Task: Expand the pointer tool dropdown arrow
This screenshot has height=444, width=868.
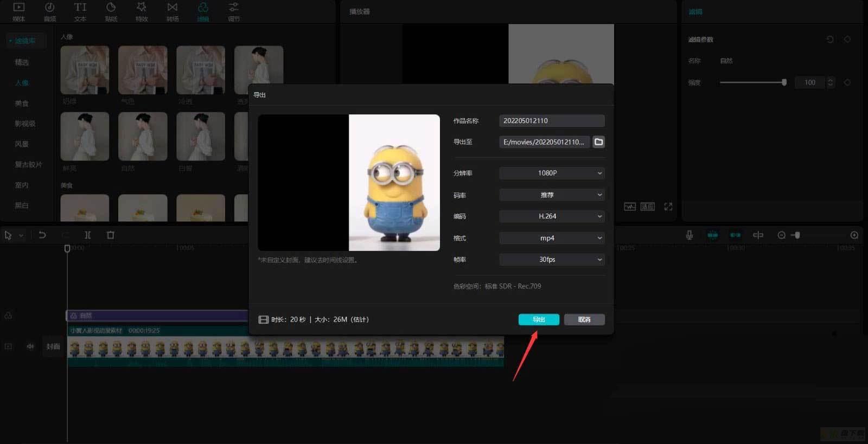Action: click(x=21, y=235)
